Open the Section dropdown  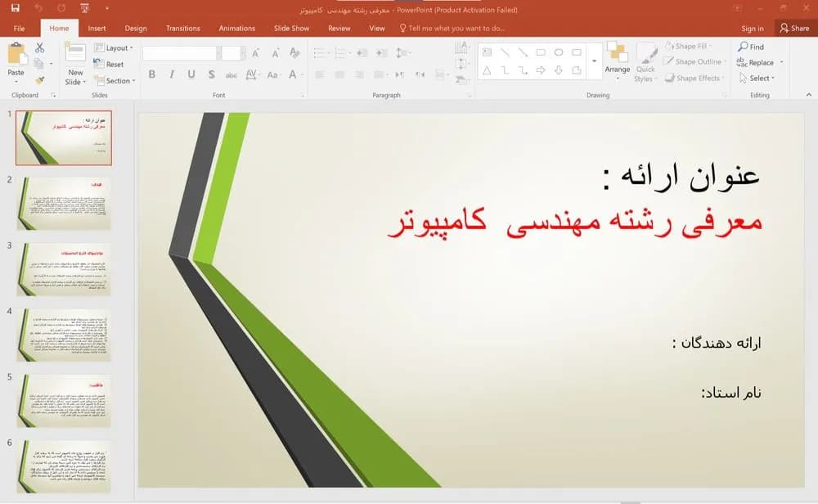tap(115, 80)
